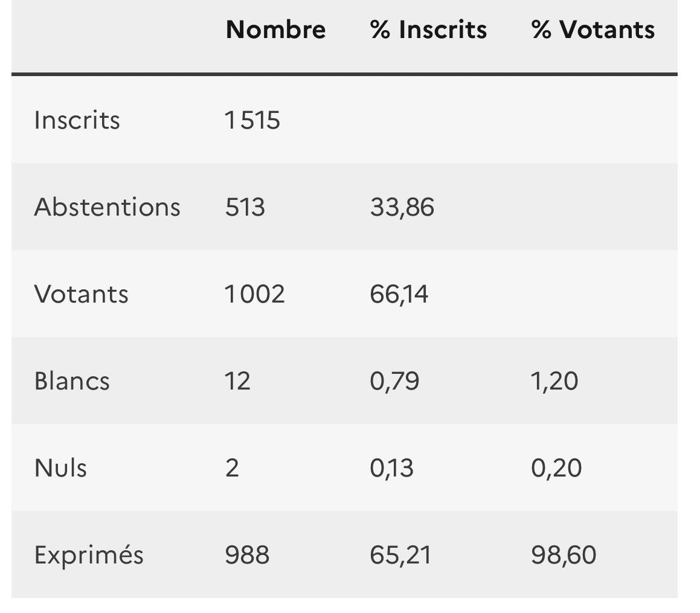Click the Blancs % Votants value 1,20
The image size is (700, 613).
tap(554, 381)
